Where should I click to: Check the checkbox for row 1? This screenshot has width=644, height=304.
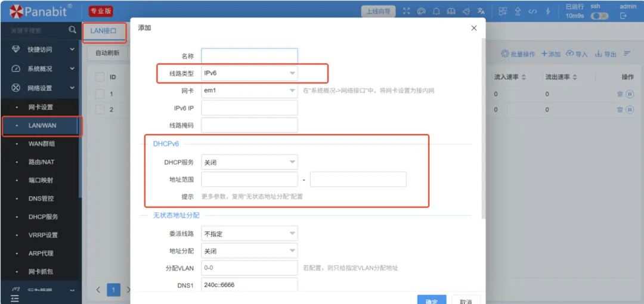(x=100, y=94)
